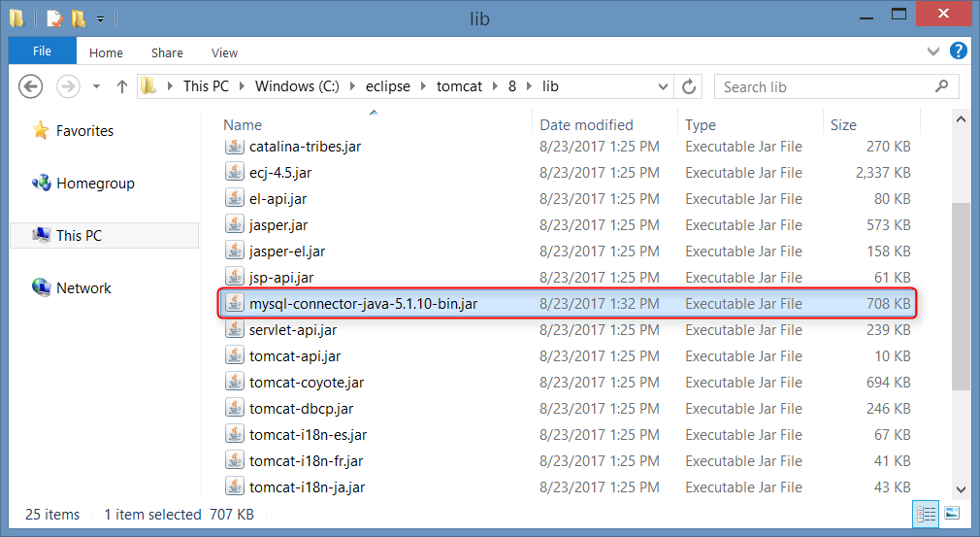Select the file name tomcat-dbcp.jar
Screen dimensions: 980x537
point(301,409)
